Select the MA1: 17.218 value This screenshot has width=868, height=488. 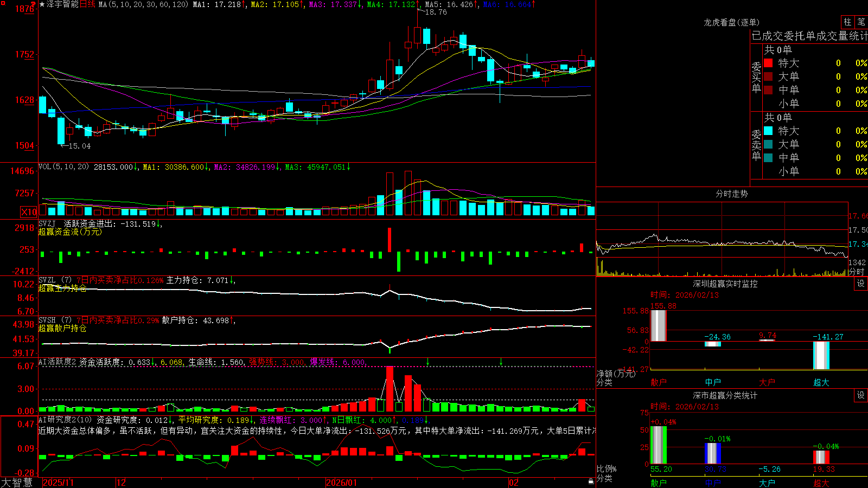click(x=217, y=4)
